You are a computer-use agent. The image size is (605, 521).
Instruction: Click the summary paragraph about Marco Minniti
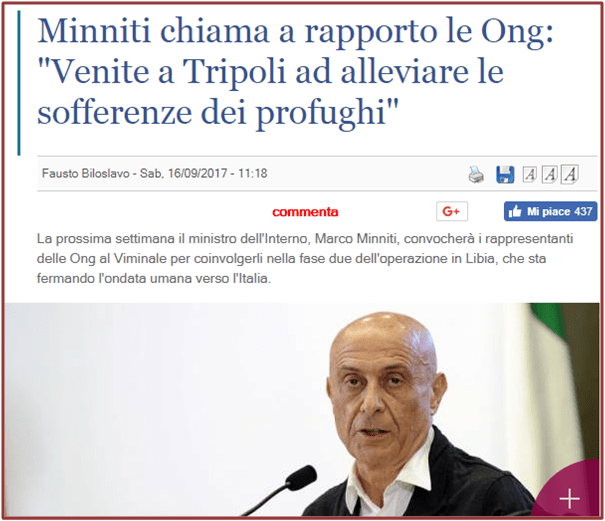tap(305, 258)
